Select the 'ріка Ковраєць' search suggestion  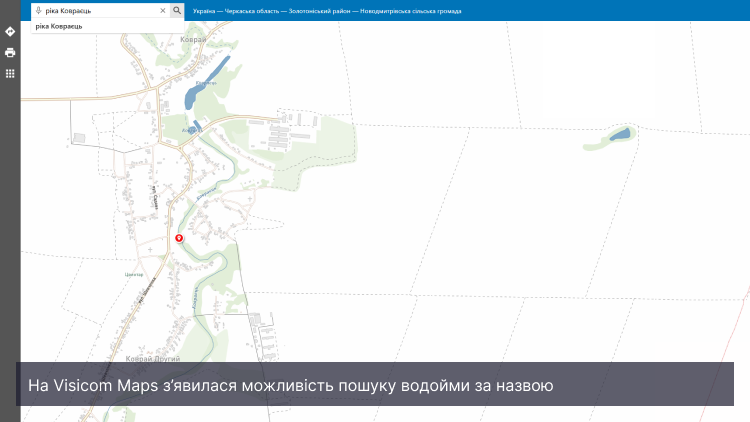click(x=107, y=26)
